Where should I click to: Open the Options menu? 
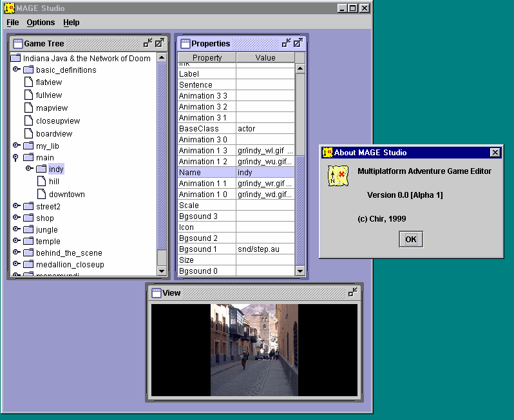[x=41, y=23]
